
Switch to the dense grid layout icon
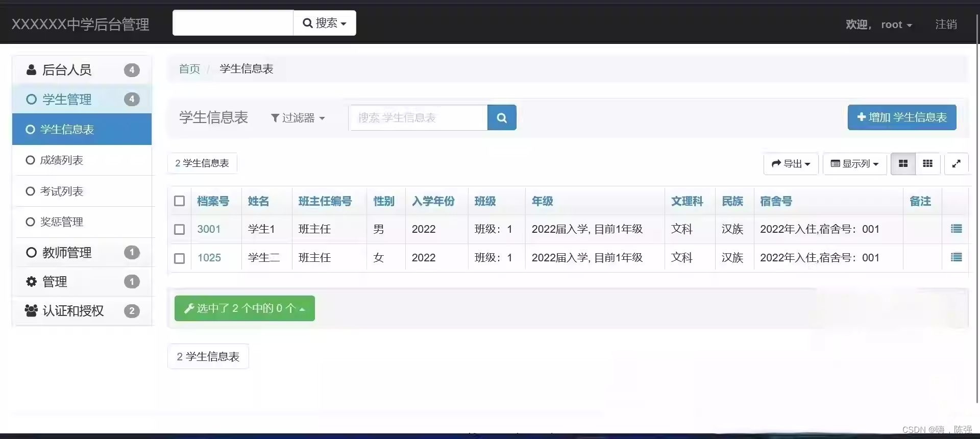tap(927, 164)
